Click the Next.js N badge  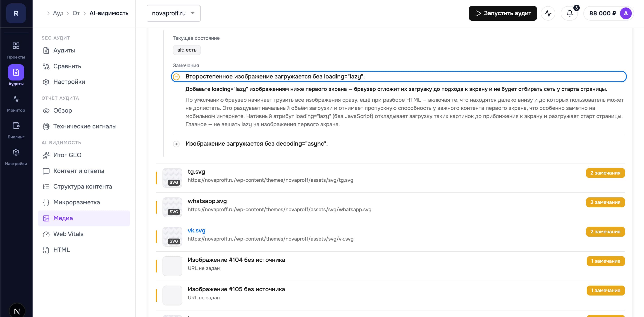pyautogui.click(x=17, y=311)
